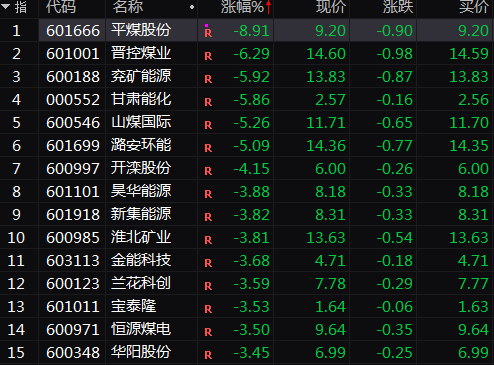Click the small dot icon beside 名称 header
Viewport: 494px width, 365px height.
192,7
